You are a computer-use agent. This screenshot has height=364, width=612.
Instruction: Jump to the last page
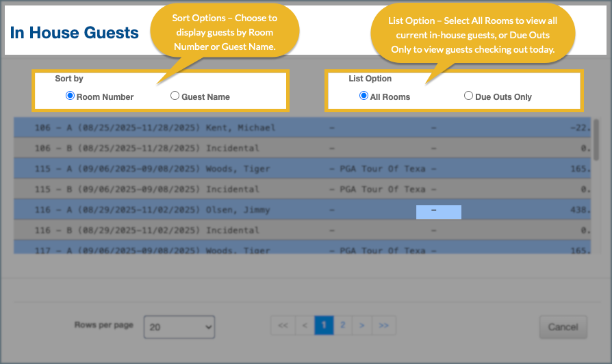tap(383, 326)
